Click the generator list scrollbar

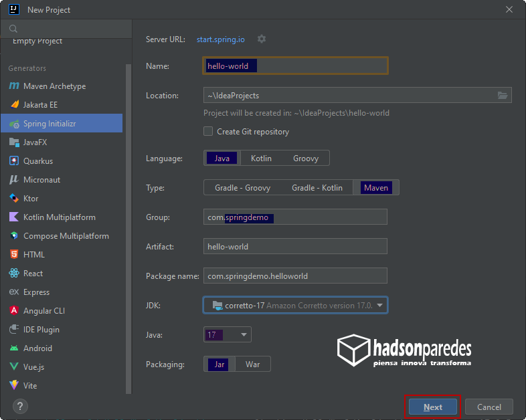128,229
